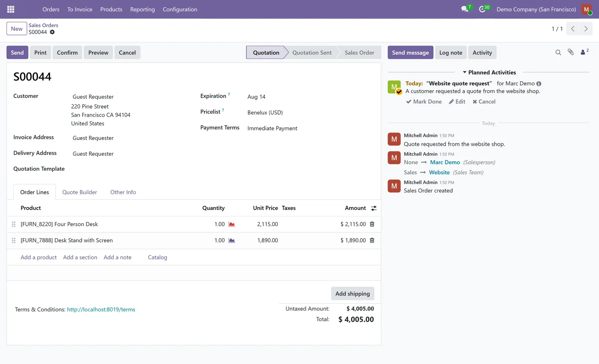This screenshot has width=599, height=364.
Task: Grab the drag handle of Desk Stand with Screen row
Action: click(x=14, y=240)
